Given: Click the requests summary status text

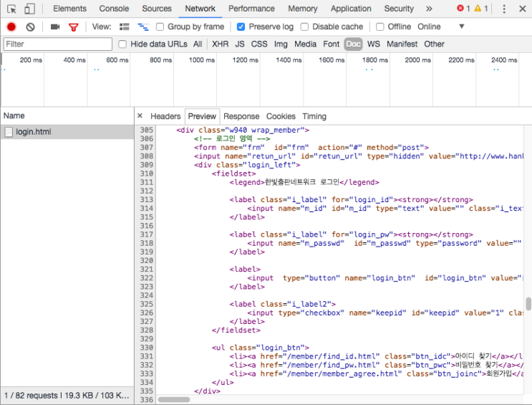Looking at the screenshot, I should pyautogui.click(x=67, y=396).
